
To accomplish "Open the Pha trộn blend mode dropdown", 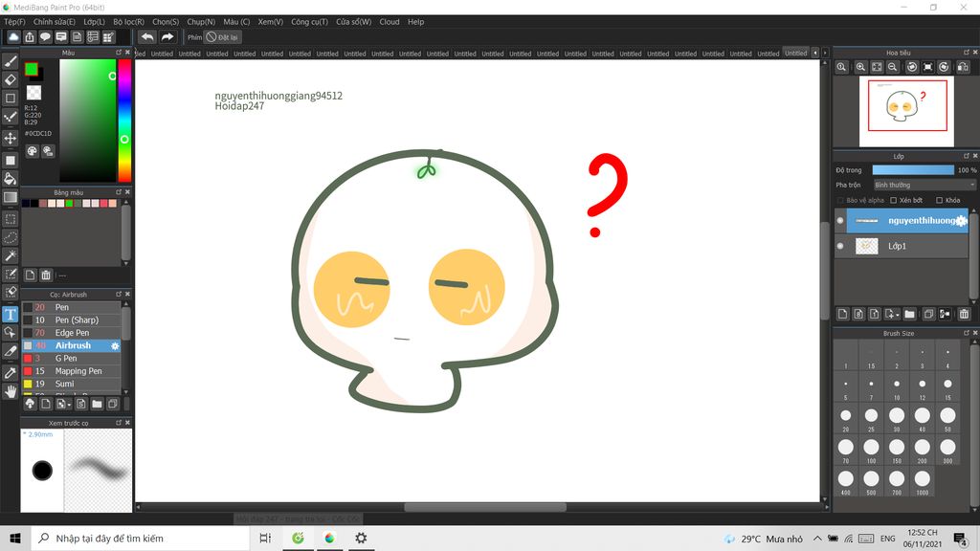I will [924, 185].
